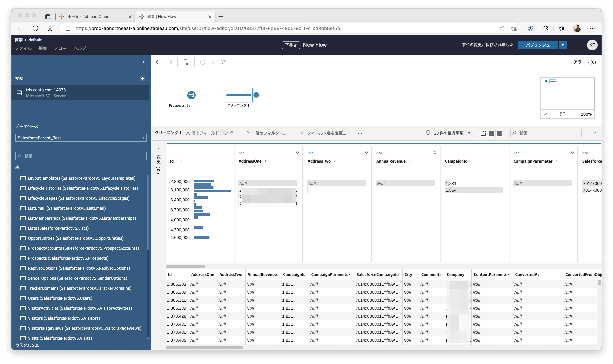Click the pause data updates icon
The image size is (613, 364).
click(186, 62)
